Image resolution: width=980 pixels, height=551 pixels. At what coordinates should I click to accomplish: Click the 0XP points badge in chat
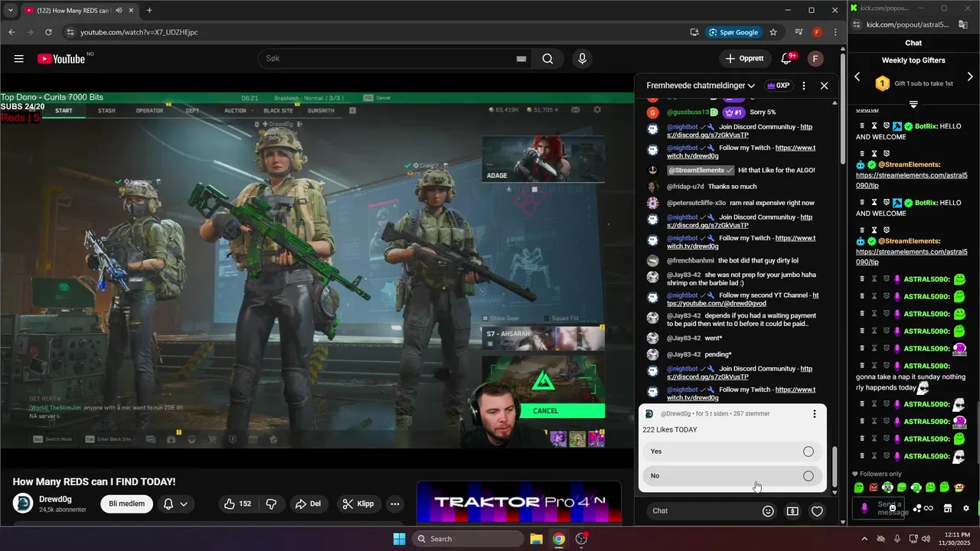pos(778,86)
